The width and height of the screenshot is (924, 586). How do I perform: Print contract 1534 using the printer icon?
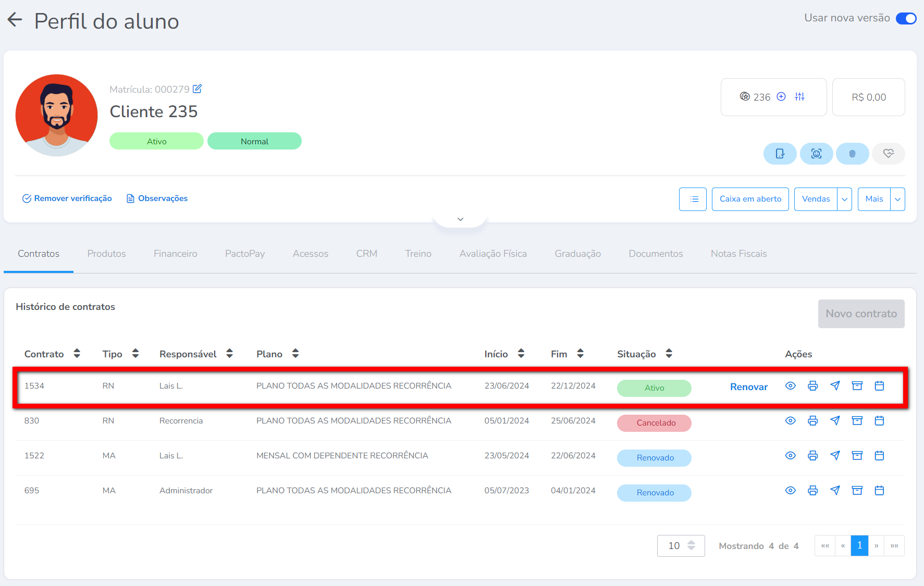(x=812, y=386)
